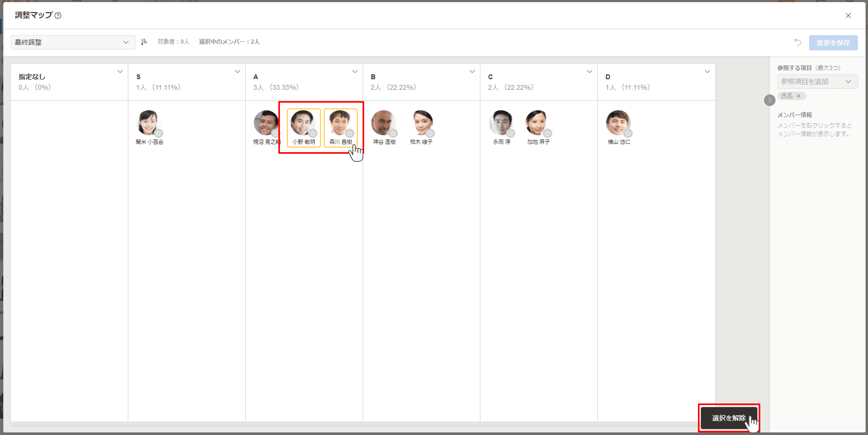This screenshot has width=868, height=435.
Task: Toggle star on 横山 悠仁
Action: click(x=628, y=133)
